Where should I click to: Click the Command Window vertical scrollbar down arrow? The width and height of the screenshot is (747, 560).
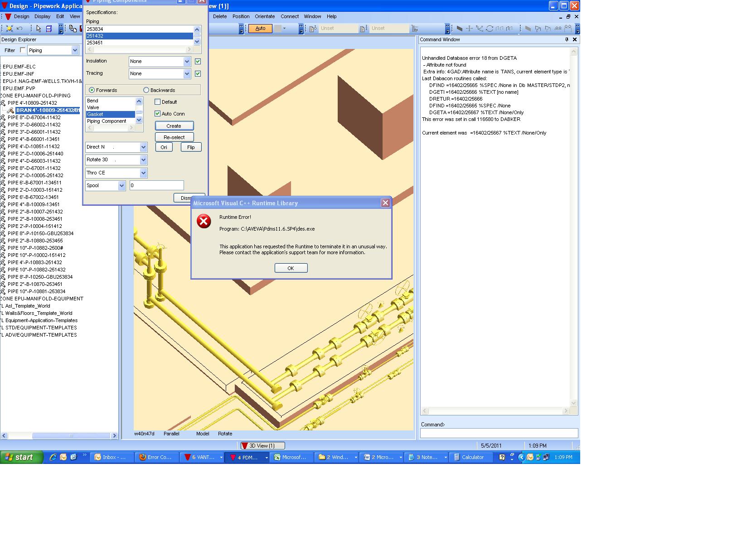(x=574, y=403)
